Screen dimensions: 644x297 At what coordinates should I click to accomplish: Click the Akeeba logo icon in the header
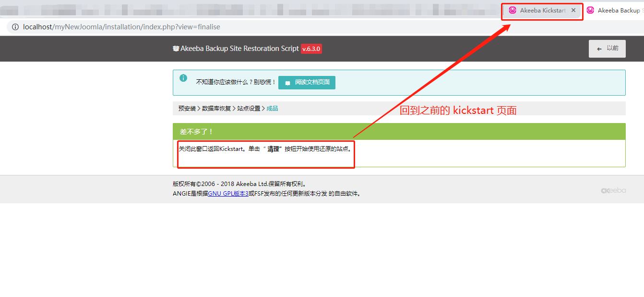176,49
